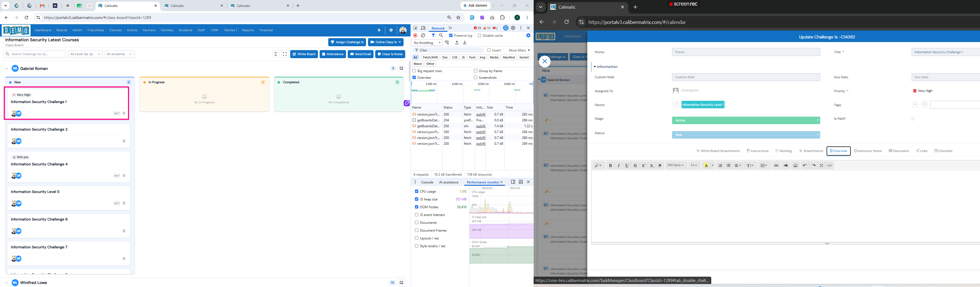Open the blue network settings gear

[x=528, y=35]
